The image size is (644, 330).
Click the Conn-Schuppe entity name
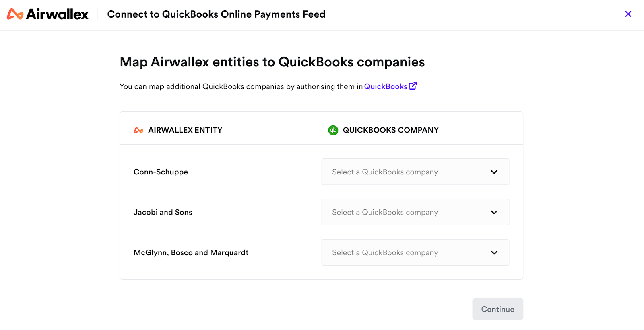coord(161,172)
